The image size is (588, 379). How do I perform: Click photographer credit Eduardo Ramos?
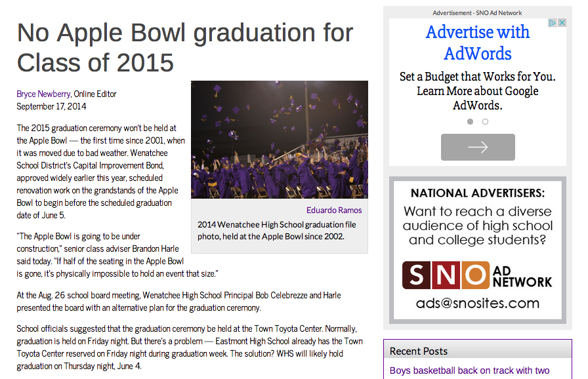333,210
